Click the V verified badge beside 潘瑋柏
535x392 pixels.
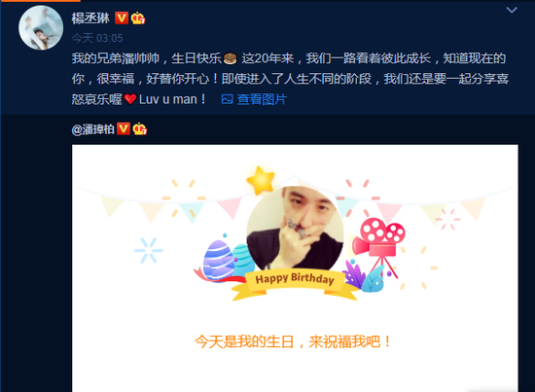[x=124, y=128]
